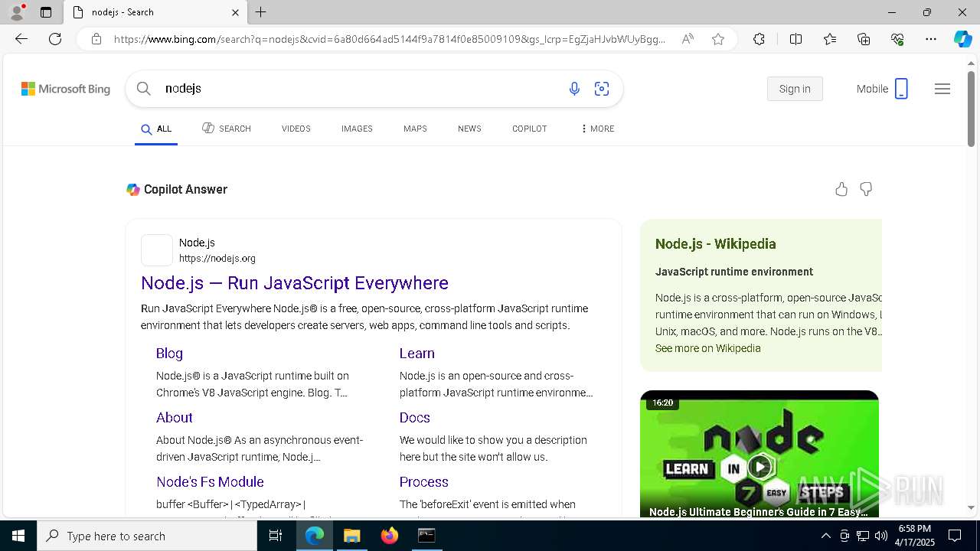This screenshot has width=980, height=551.
Task: Show hidden system tray icons
Action: 825,536
